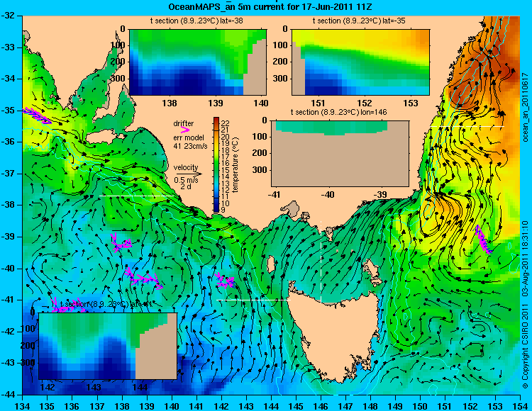Select the black velocity arrow in the legend
Image resolution: width=532 pixels, height=411 pixels.
188,174
